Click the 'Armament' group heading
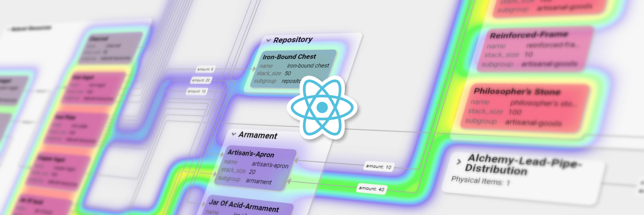 (x=258, y=135)
